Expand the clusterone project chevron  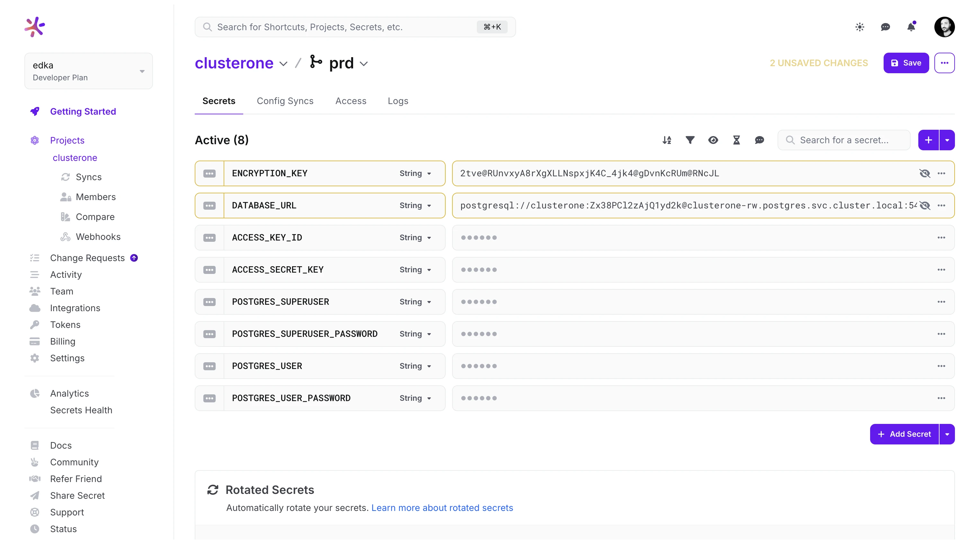click(x=283, y=64)
